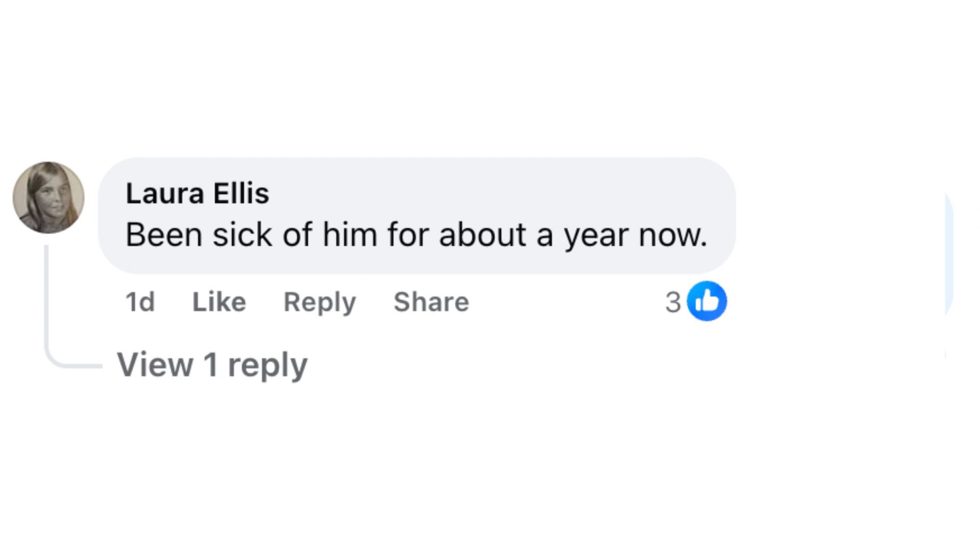Show who reacted via the thumbs-up badge
980x551 pixels.
pos(706,301)
